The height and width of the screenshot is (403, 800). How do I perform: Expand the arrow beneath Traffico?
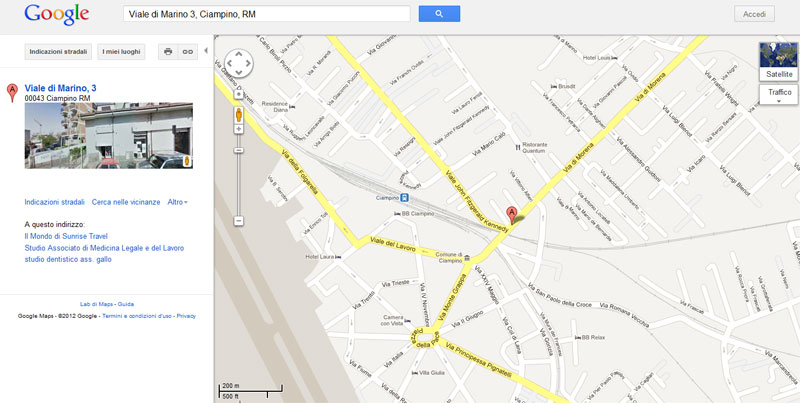pyautogui.click(x=779, y=101)
